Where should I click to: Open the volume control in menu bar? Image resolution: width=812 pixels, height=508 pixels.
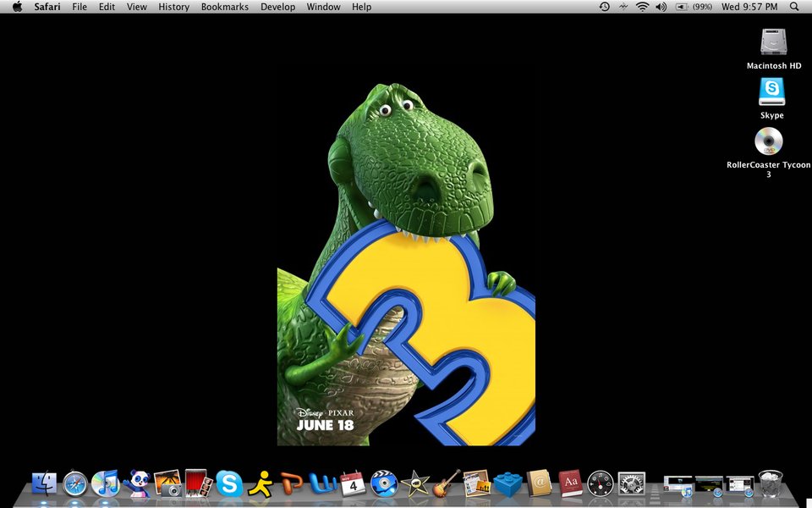pos(661,7)
